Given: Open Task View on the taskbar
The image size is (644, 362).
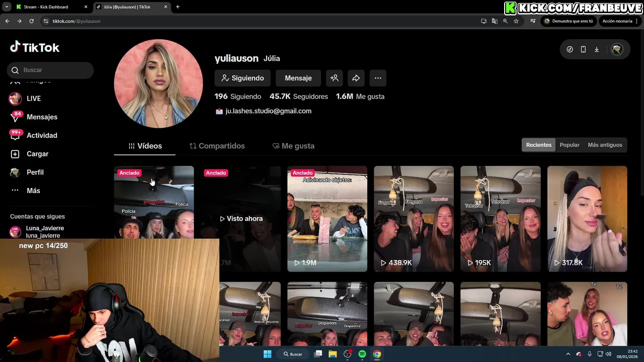Looking at the screenshot, I should (318, 354).
